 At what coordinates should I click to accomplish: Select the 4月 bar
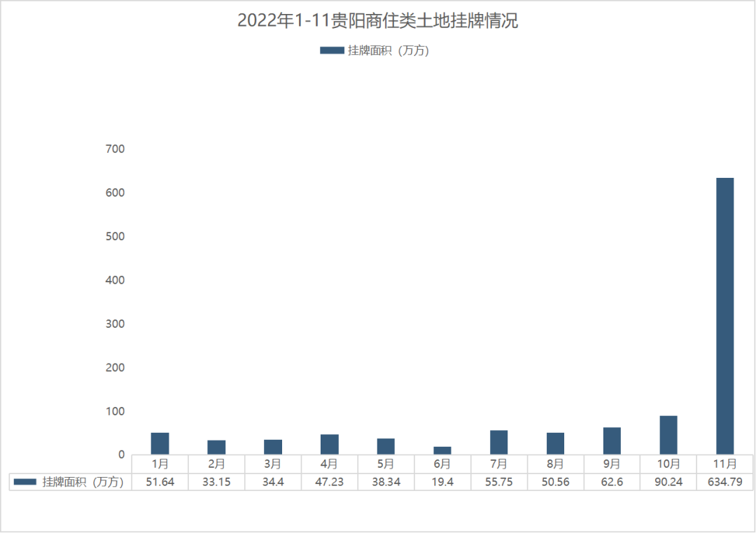329,444
